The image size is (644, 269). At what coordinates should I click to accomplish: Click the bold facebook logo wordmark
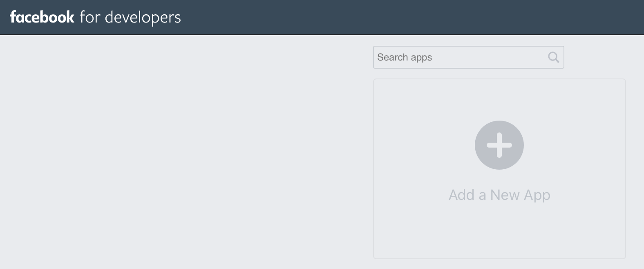(x=42, y=17)
